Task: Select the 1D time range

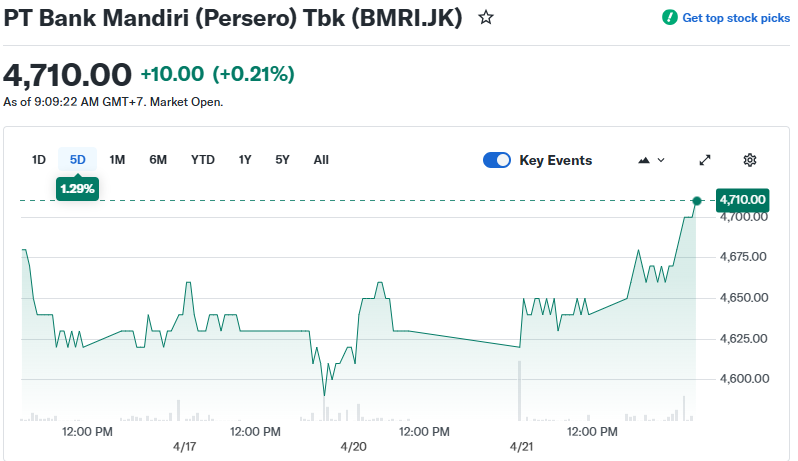Action: (x=39, y=160)
